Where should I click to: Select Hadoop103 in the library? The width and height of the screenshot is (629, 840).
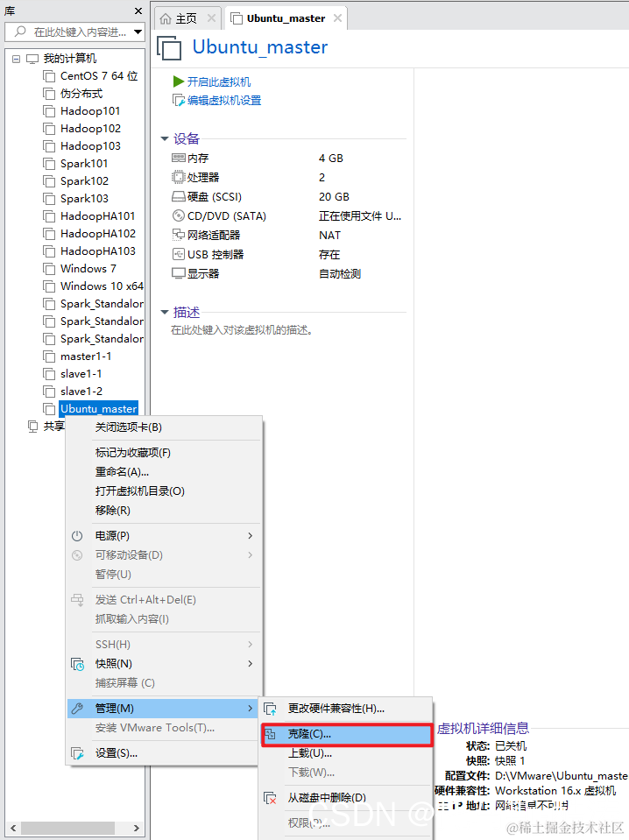coord(90,146)
